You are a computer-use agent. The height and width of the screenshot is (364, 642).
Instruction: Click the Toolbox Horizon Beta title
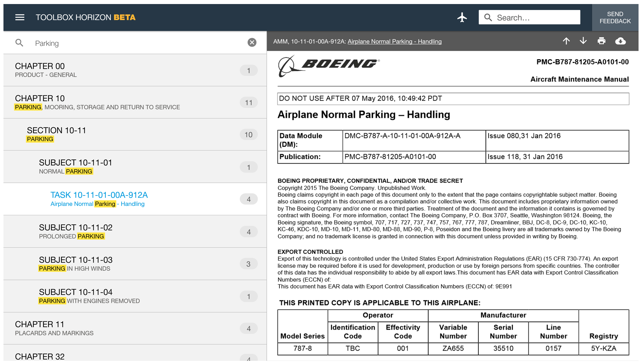(86, 17)
